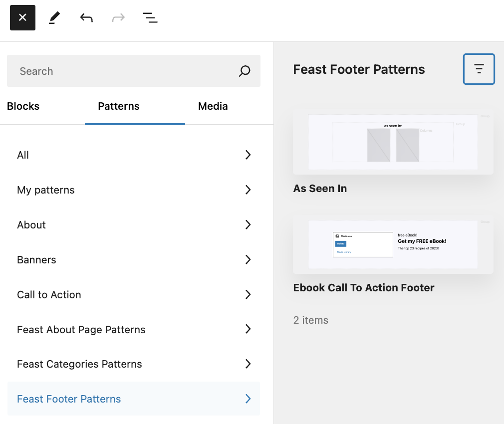Expand the About category chevron
This screenshot has height=424, width=504.
[248, 225]
